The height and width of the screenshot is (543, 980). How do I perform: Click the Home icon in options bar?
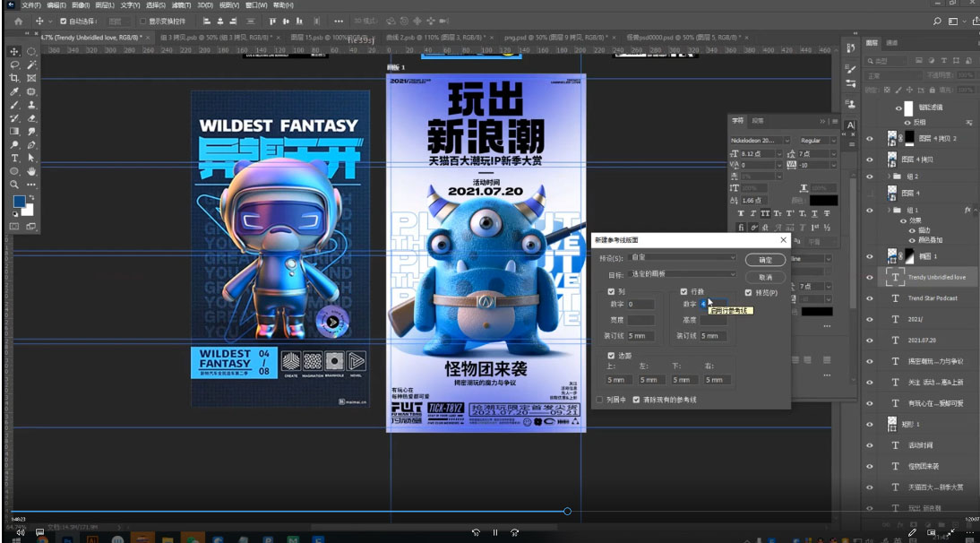[18, 22]
